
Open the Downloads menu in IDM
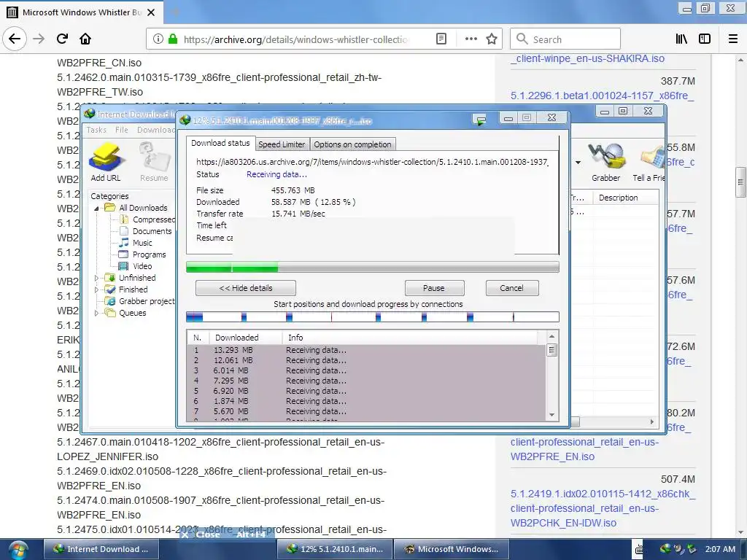point(156,130)
